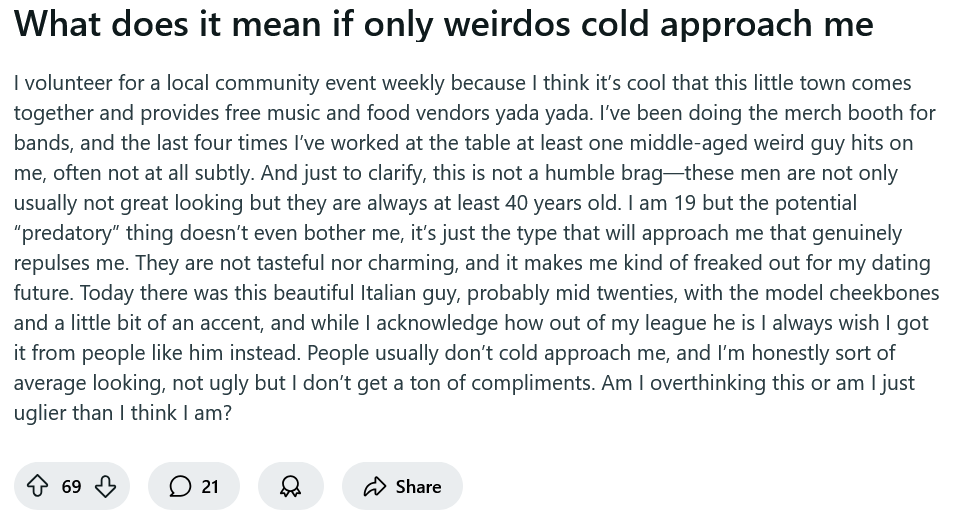Upvote the post with the up arrow
The width and height of the screenshot is (960, 516).
tap(37, 487)
